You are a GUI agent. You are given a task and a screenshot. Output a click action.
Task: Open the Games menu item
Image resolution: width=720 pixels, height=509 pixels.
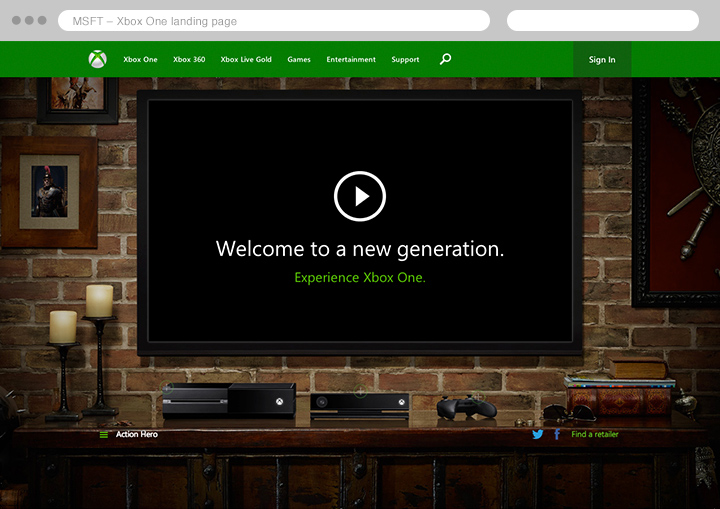[x=299, y=59]
